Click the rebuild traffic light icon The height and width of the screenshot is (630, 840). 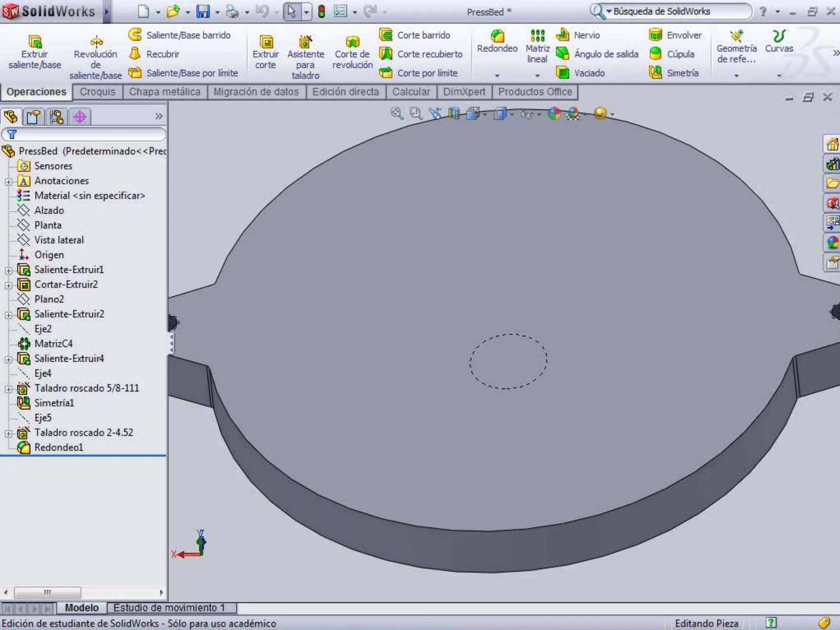click(x=322, y=11)
